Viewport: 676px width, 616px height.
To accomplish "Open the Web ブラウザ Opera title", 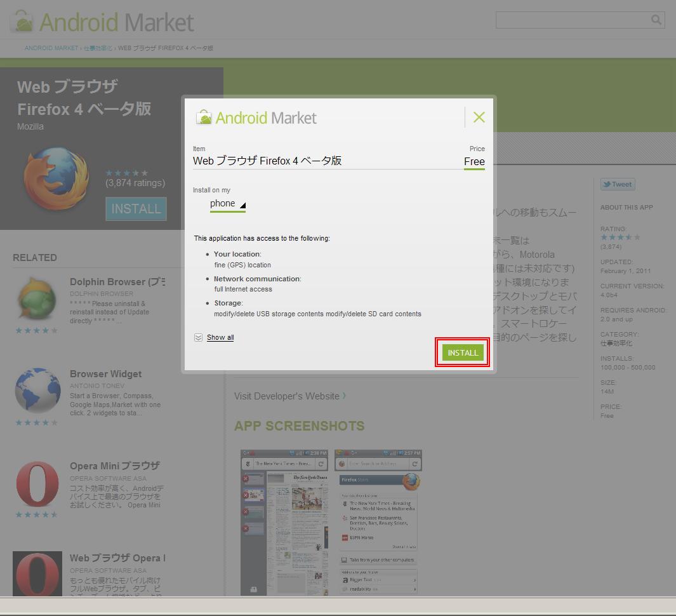I will (x=117, y=558).
